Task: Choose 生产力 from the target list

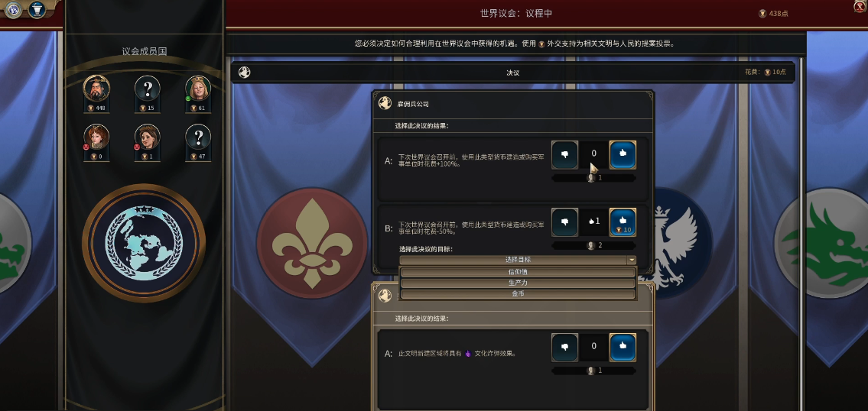Action: 518,283
